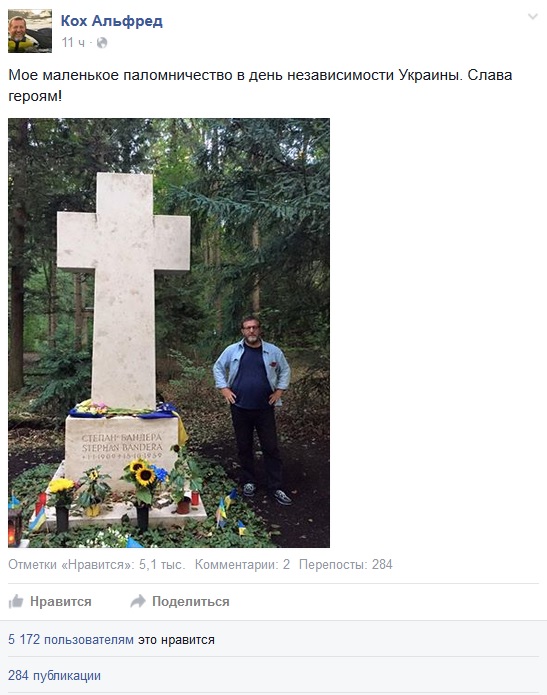Click the thumbs-up Like icon
The height and width of the screenshot is (695, 547).
[16, 601]
